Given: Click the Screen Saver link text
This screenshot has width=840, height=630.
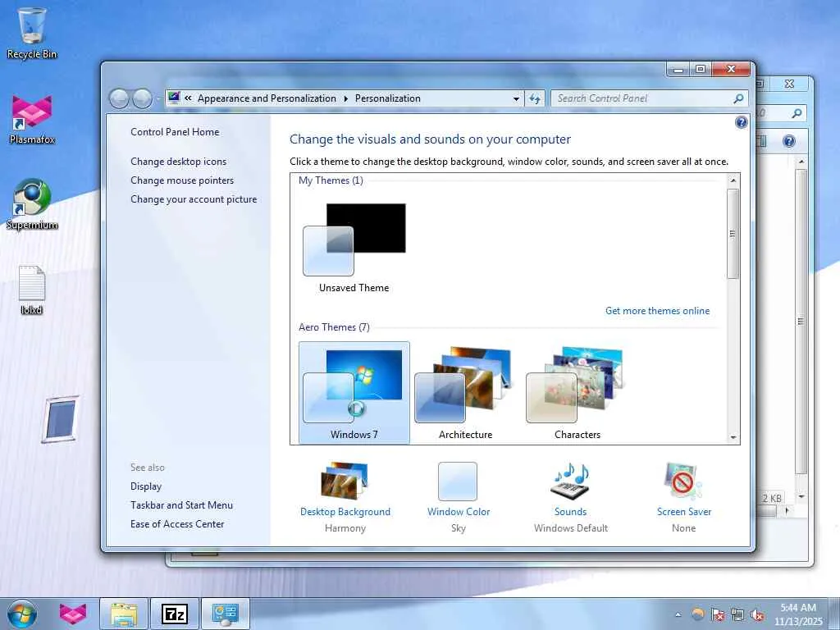Looking at the screenshot, I should [684, 512].
